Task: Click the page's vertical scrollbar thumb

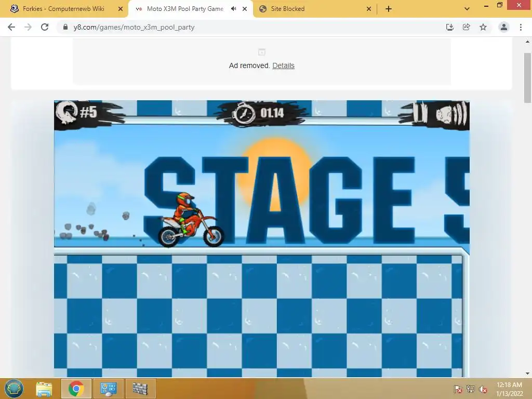Action: pos(528,77)
